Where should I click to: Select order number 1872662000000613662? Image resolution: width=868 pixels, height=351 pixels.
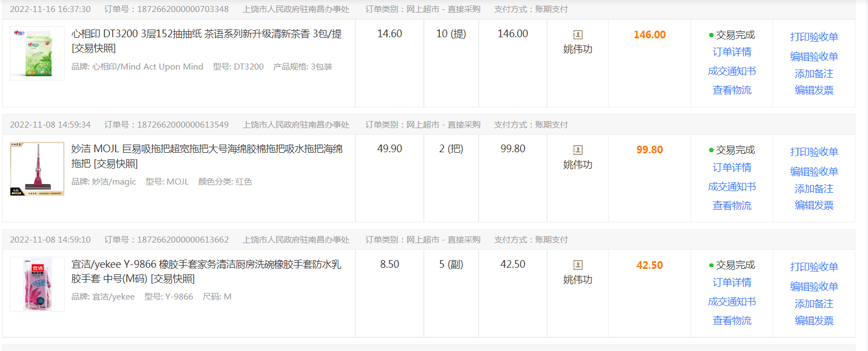(183, 240)
